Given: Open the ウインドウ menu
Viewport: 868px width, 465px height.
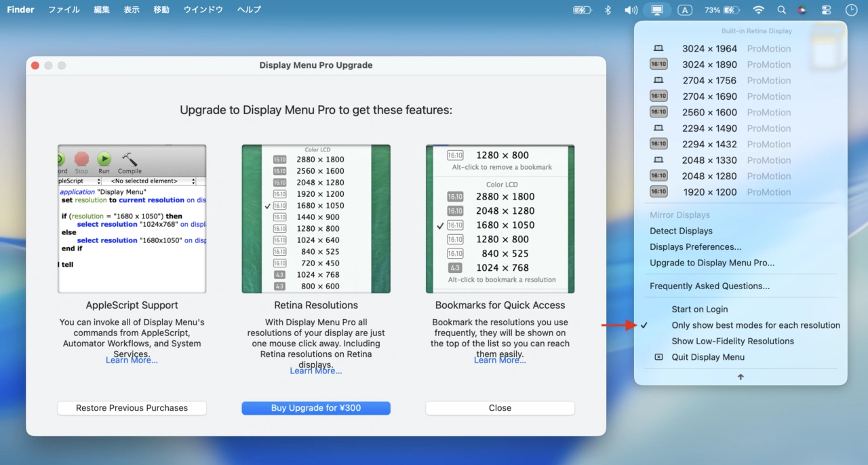Looking at the screenshot, I should click(203, 10).
